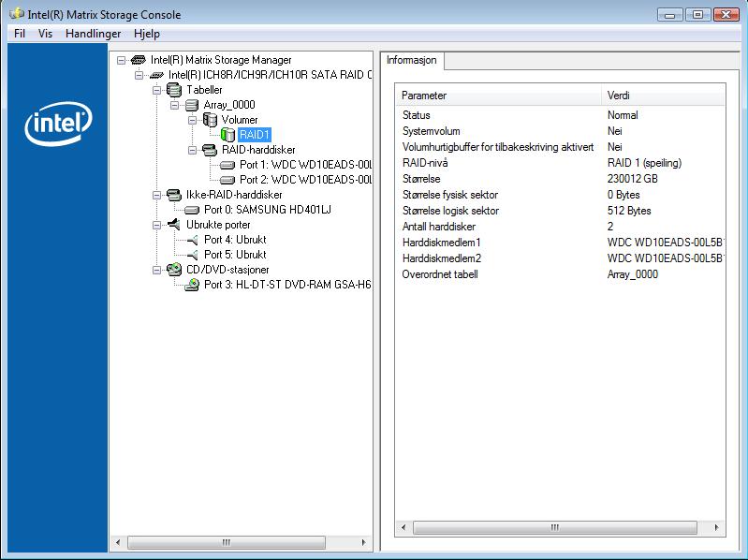The width and height of the screenshot is (748, 560).
Task: Click the Volumer volumes icon
Action: [210, 120]
